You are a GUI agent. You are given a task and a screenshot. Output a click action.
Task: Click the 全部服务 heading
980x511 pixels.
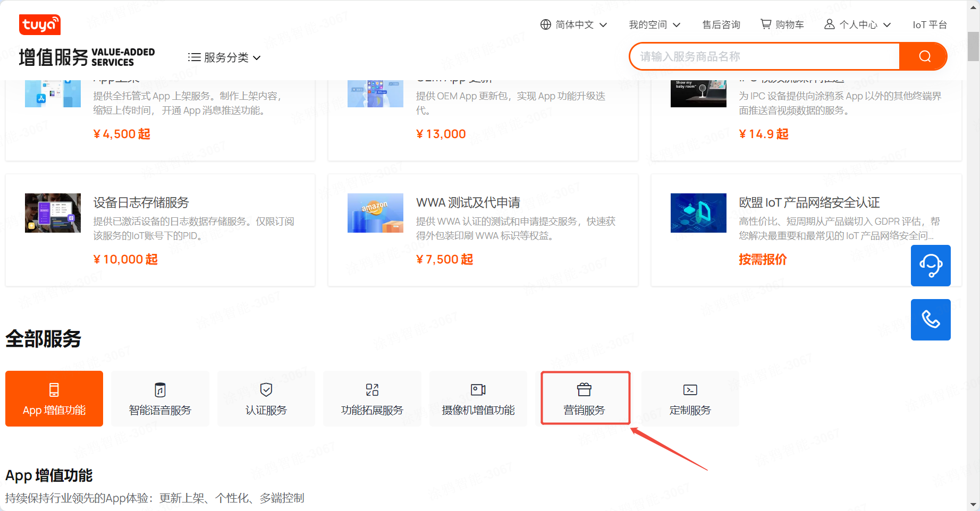pos(43,339)
